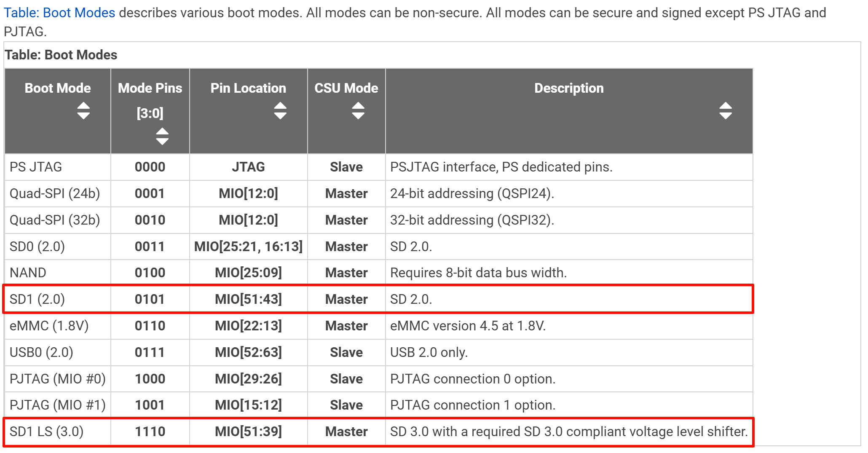868x453 pixels.
Task: Click mode pins value '0111'
Action: tap(150, 352)
